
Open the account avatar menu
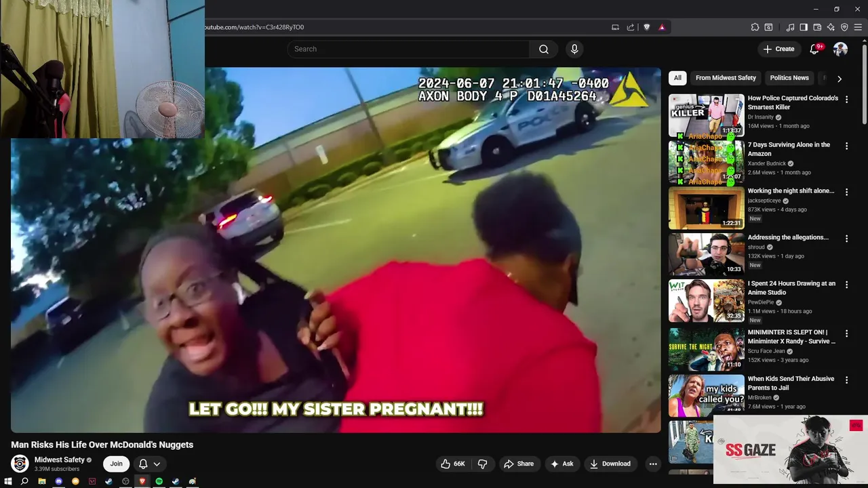click(840, 49)
